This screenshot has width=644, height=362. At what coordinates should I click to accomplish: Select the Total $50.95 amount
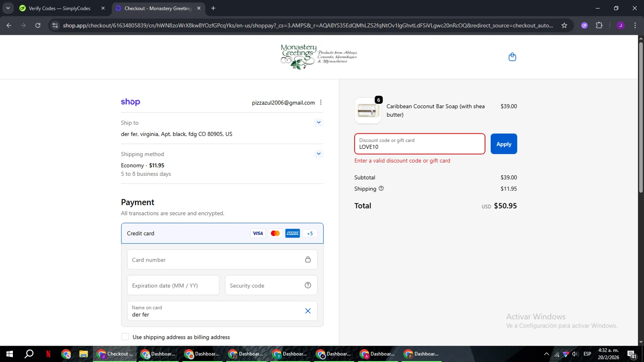505,206
